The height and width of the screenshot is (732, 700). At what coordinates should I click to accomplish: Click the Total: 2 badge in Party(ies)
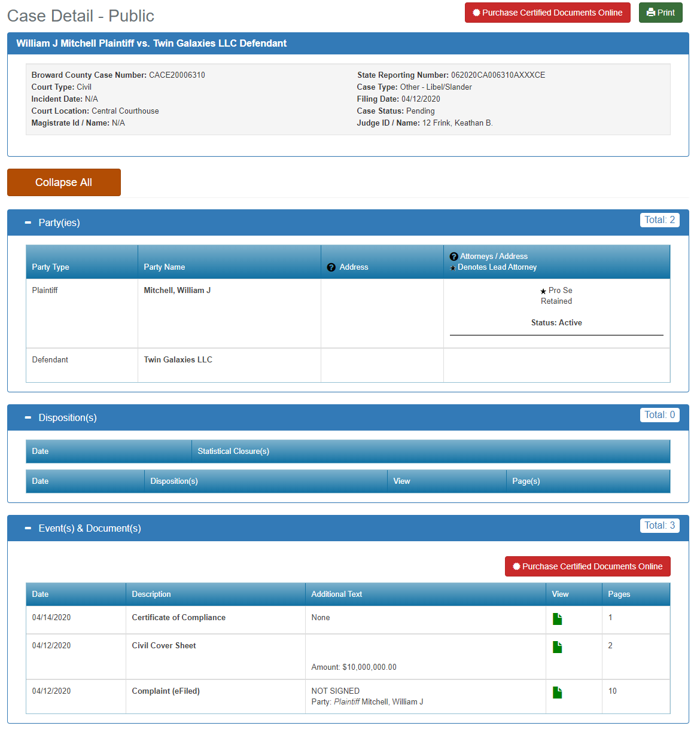coord(659,220)
